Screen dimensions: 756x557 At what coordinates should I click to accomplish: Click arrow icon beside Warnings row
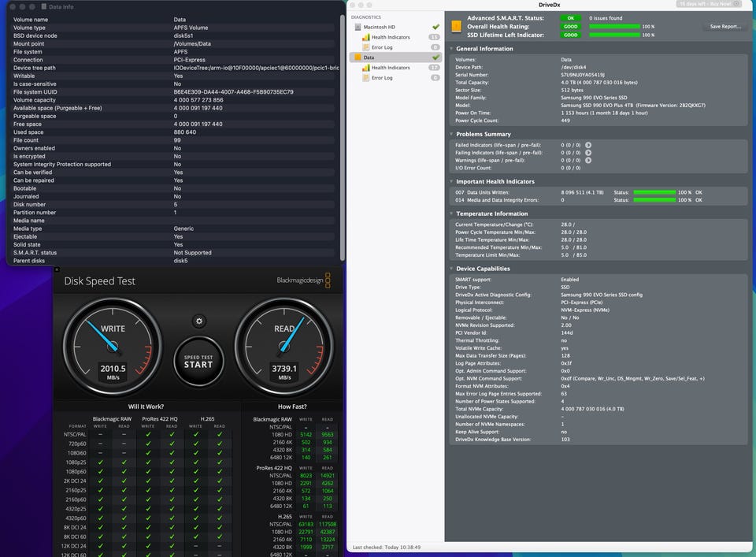588,160
